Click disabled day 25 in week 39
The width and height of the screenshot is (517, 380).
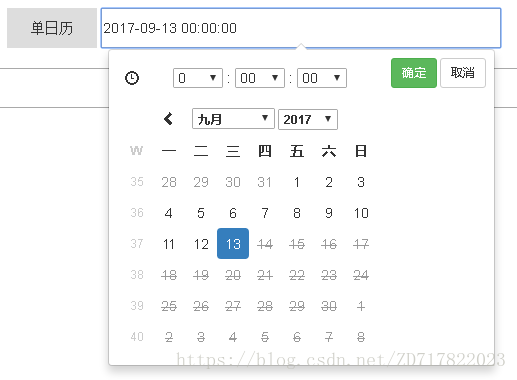pos(169,306)
